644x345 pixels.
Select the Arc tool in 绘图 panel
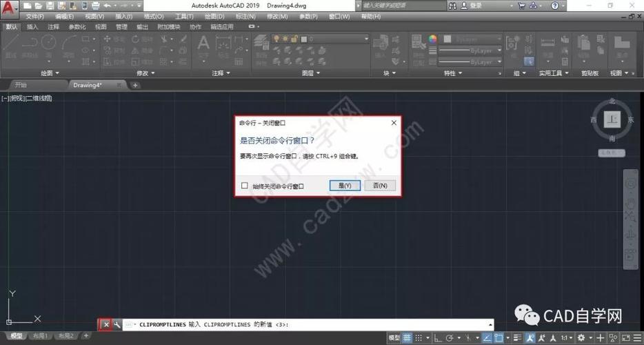69,46
